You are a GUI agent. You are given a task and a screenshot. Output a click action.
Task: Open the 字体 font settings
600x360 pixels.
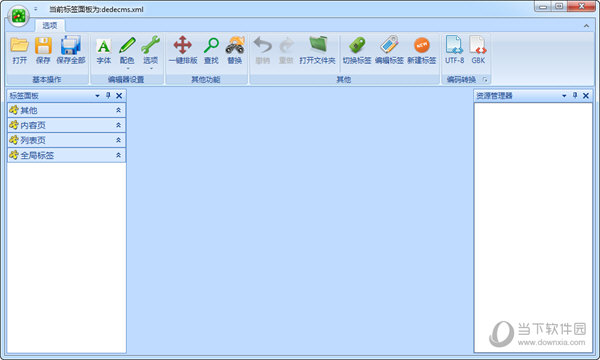(104, 50)
